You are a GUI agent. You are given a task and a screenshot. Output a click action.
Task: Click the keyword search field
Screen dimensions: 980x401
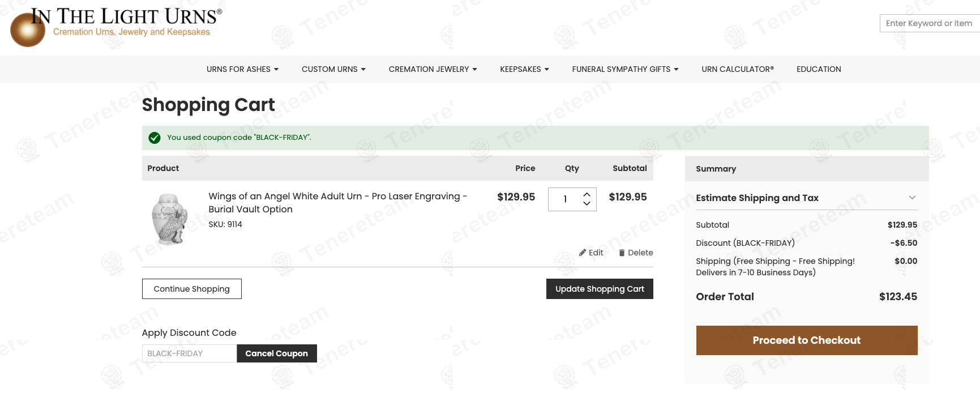click(928, 23)
